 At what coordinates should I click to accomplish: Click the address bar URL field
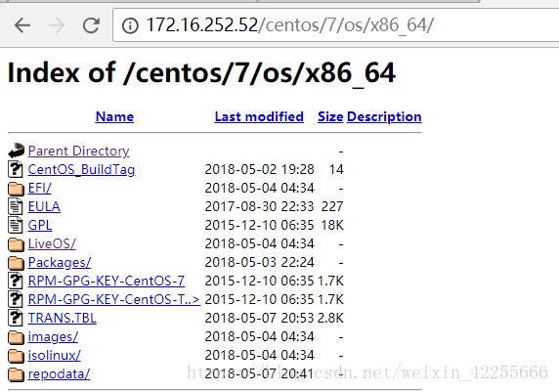(335, 25)
